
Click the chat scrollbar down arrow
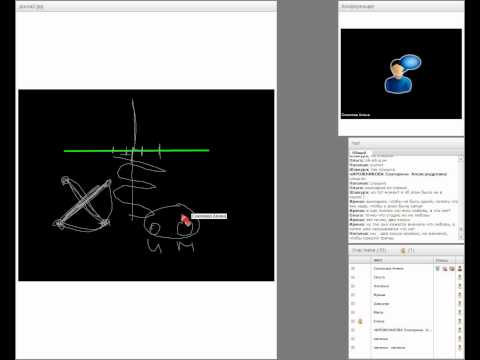(461, 236)
